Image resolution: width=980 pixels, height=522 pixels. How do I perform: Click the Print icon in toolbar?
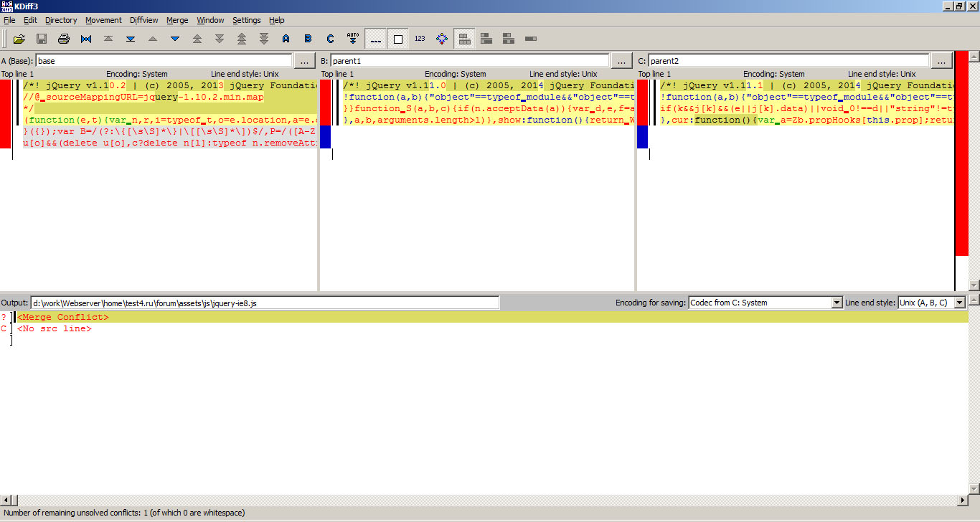(64, 39)
